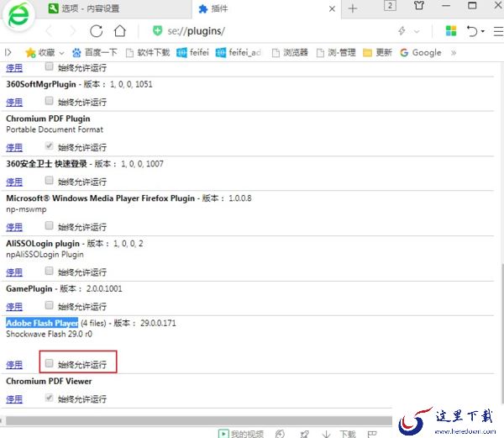Screen dimensions: 504x438
Task: Open the skin shirt icon
Action: point(419,6)
